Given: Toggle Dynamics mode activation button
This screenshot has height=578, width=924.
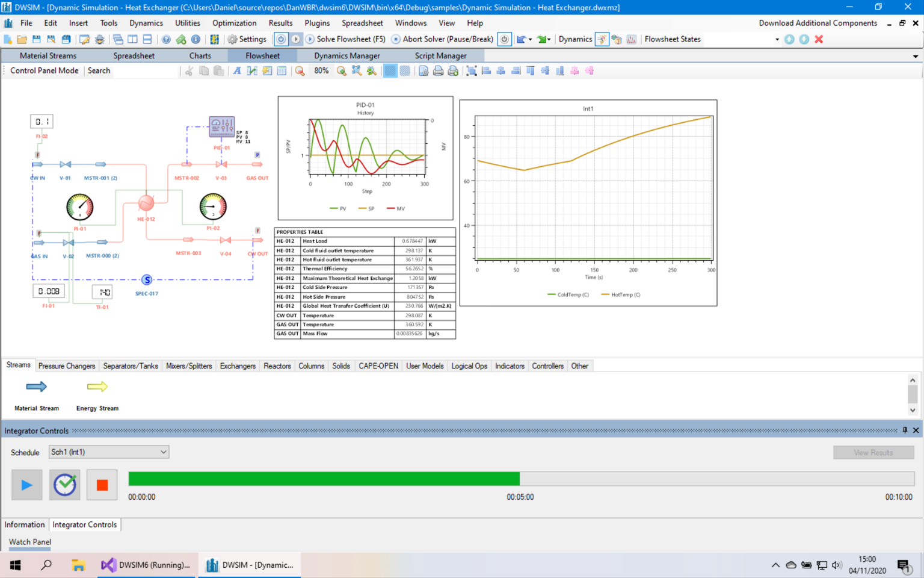Looking at the screenshot, I should coord(602,39).
